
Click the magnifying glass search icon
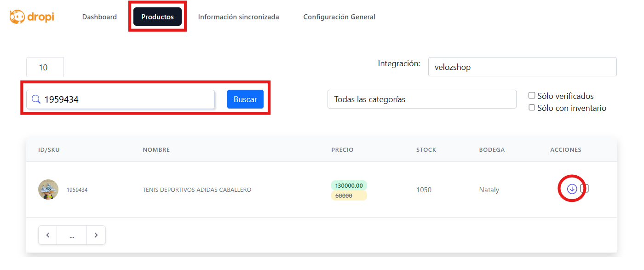point(36,99)
